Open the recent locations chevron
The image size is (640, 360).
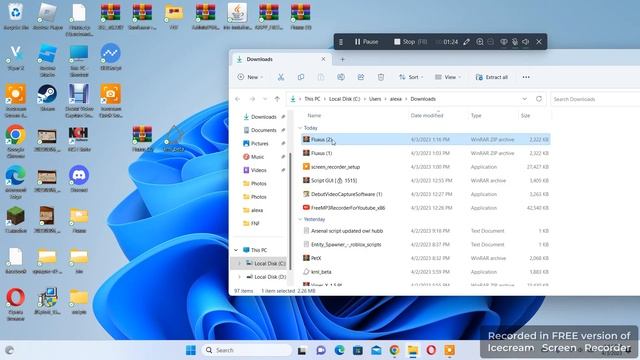point(265,99)
